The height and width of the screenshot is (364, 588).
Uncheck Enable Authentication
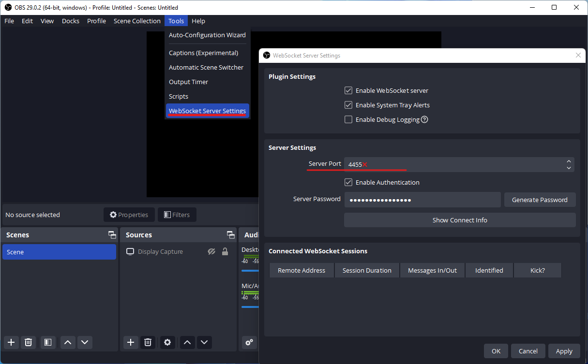tap(348, 182)
